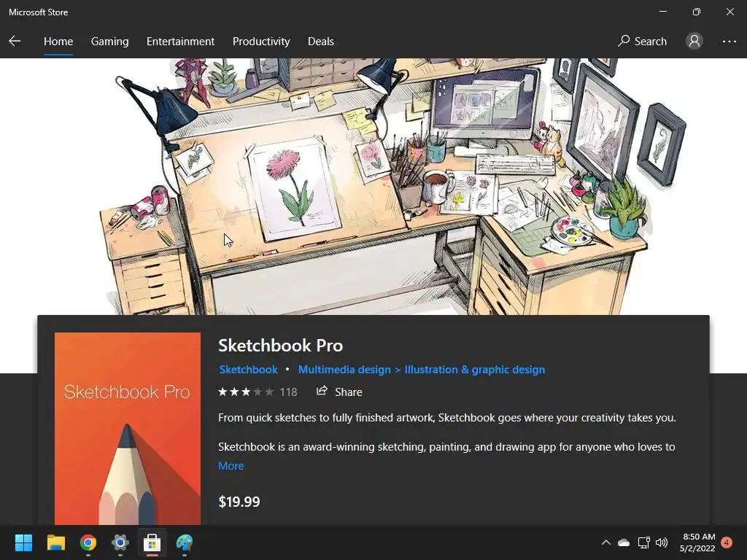Open the Home tab
Screen dimensions: 747x560
coord(58,42)
